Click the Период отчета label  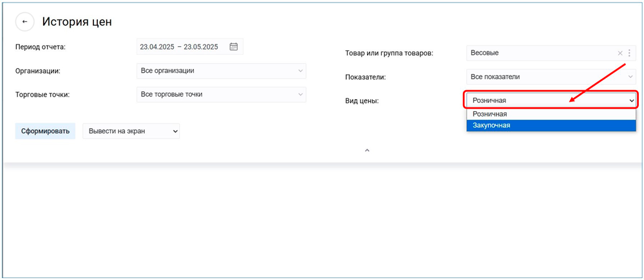click(41, 46)
